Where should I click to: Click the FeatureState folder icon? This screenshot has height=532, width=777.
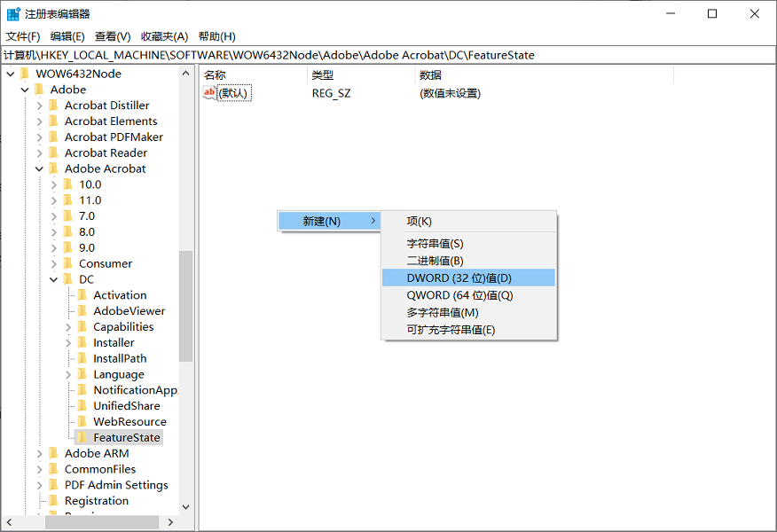point(82,437)
